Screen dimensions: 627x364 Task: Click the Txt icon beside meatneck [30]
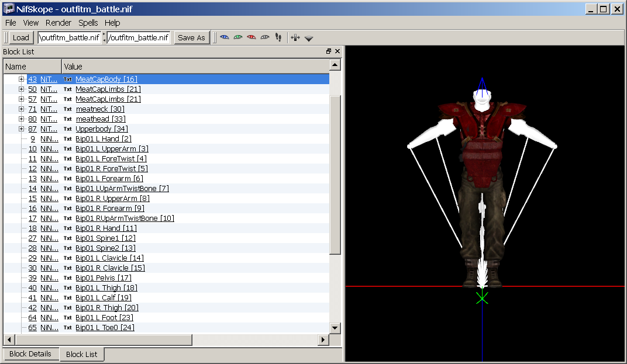[x=68, y=109]
